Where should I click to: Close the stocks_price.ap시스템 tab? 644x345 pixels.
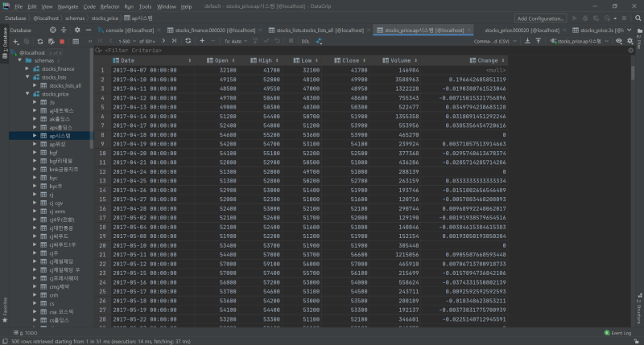[x=469, y=31]
